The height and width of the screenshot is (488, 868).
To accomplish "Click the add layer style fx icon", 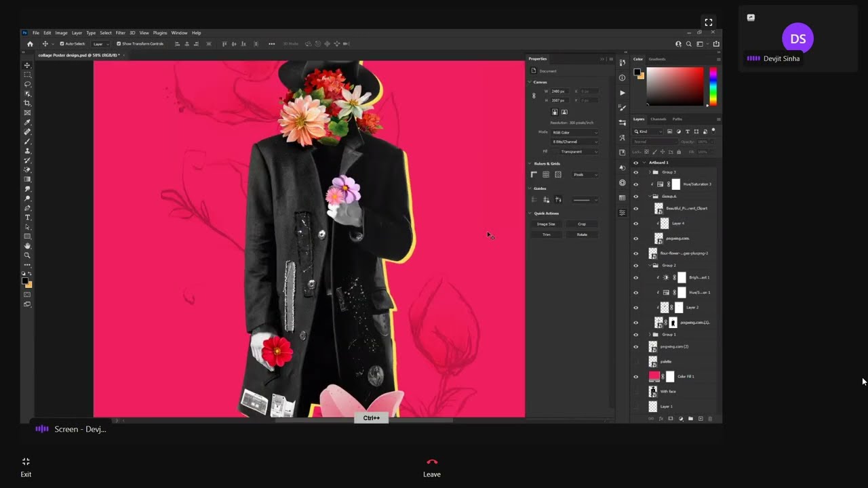I will pos(661,419).
